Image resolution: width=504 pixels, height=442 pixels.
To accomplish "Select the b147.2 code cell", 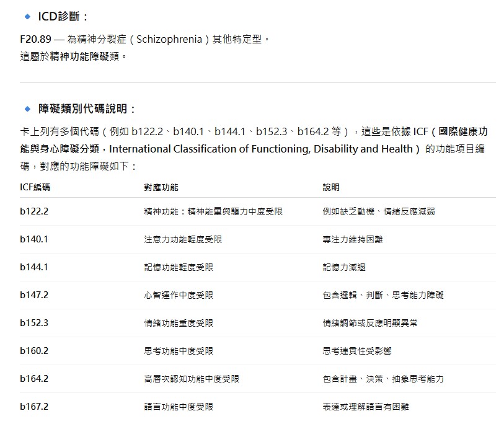I will point(34,295).
